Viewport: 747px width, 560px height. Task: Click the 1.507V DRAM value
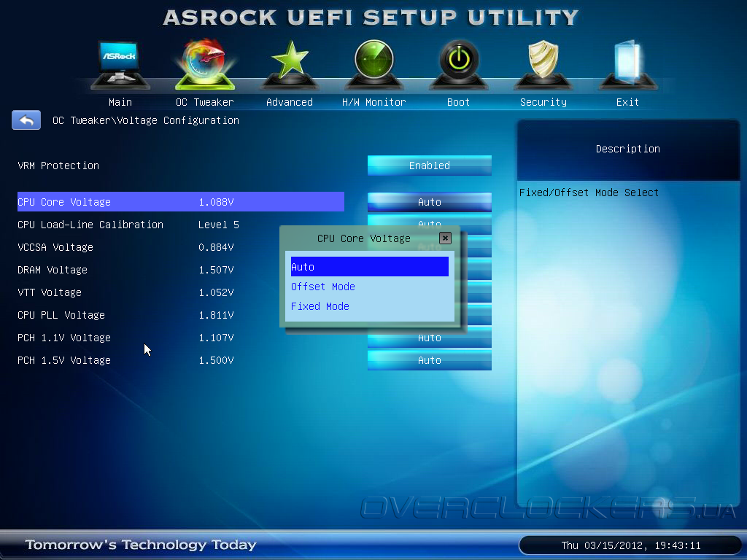click(x=216, y=270)
